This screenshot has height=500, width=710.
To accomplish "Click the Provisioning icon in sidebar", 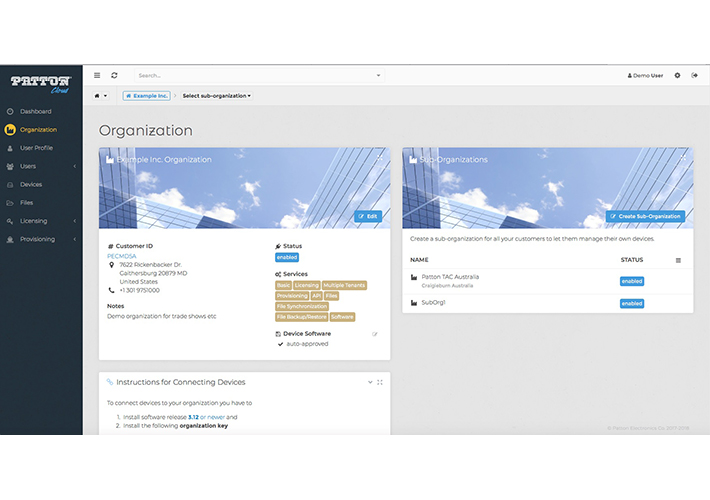I will [x=10, y=240].
